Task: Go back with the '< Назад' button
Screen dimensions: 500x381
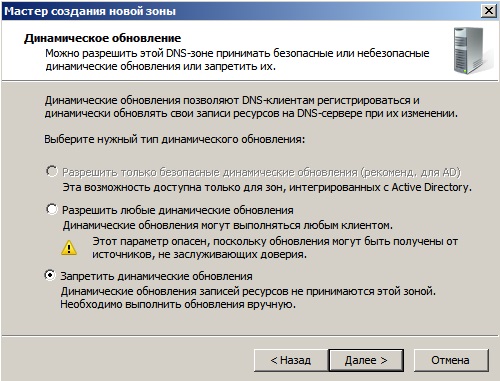Action: pyautogui.click(x=291, y=360)
